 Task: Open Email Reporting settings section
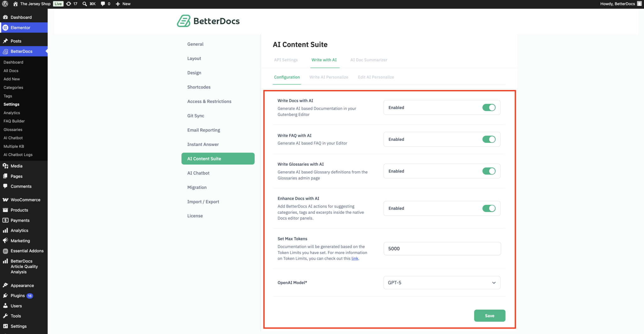click(204, 130)
